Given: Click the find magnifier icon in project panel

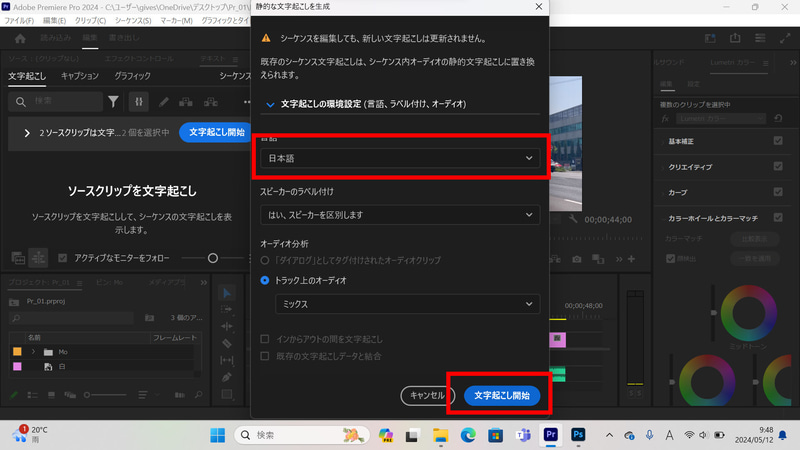Looking at the screenshot, I should pyautogui.click(x=198, y=395).
